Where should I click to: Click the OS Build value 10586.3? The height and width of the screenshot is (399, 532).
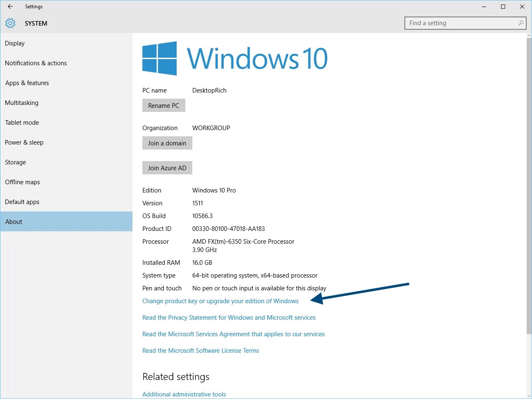(x=203, y=216)
